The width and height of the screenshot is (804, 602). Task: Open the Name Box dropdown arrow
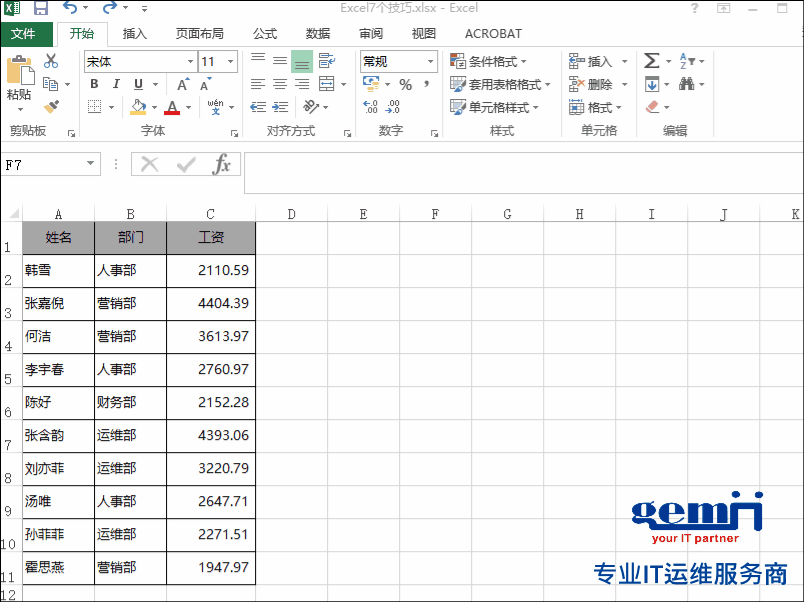click(x=91, y=165)
